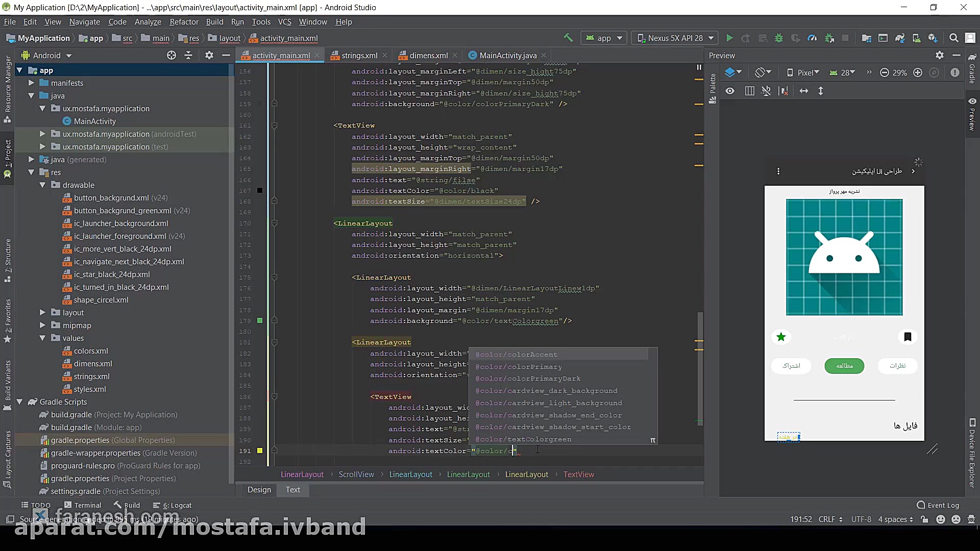Sync project with Gradle files icon

[x=900, y=38]
